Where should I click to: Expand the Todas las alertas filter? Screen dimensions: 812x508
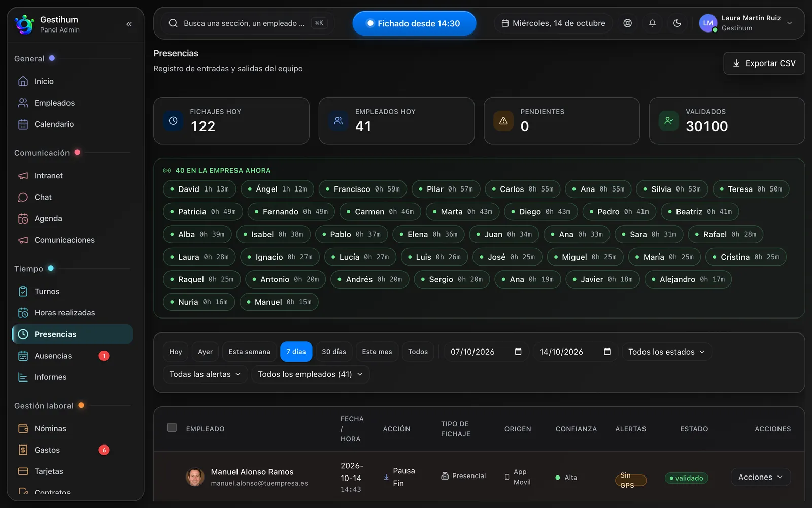(205, 374)
